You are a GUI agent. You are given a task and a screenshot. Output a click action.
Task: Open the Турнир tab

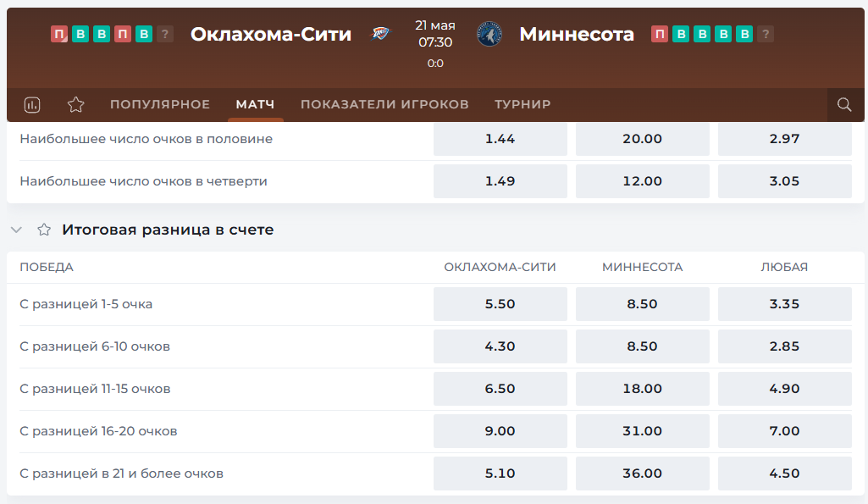pyautogui.click(x=522, y=104)
